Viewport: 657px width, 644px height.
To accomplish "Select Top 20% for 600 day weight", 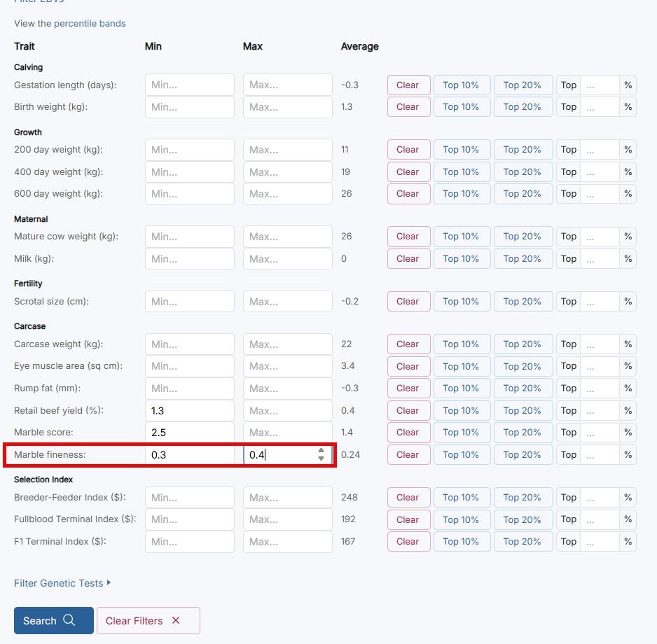I will [x=523, y=194].
